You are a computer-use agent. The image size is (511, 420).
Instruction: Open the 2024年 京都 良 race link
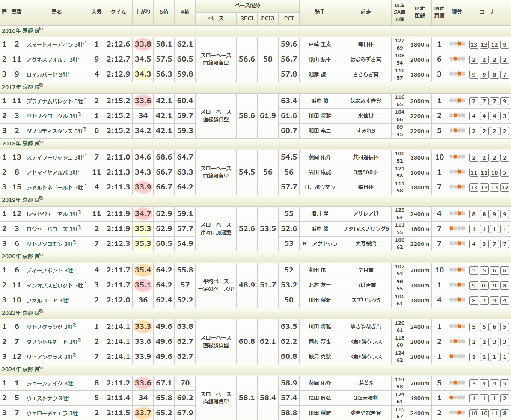[20, 369]
